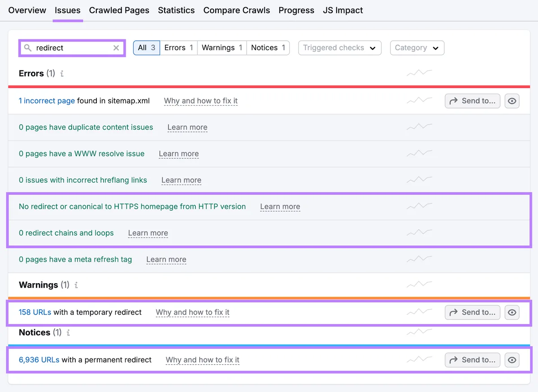Click Learn more for HTTPS homepage redirect
Viewport: 538px width, 392px height.
coord(280,207)
